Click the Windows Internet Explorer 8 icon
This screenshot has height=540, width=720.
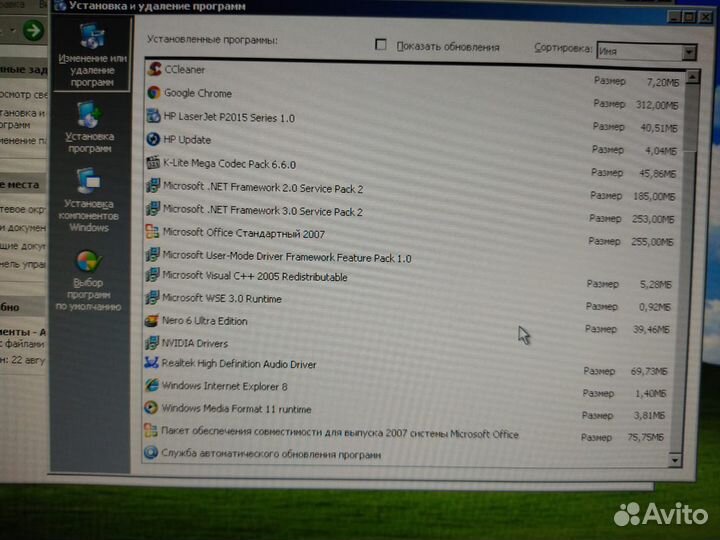151,385
